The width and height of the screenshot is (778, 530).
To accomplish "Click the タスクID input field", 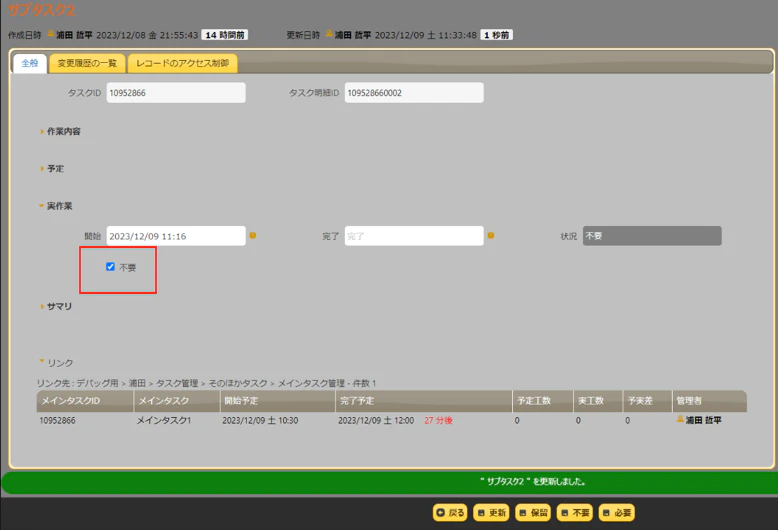I will 176,93.
